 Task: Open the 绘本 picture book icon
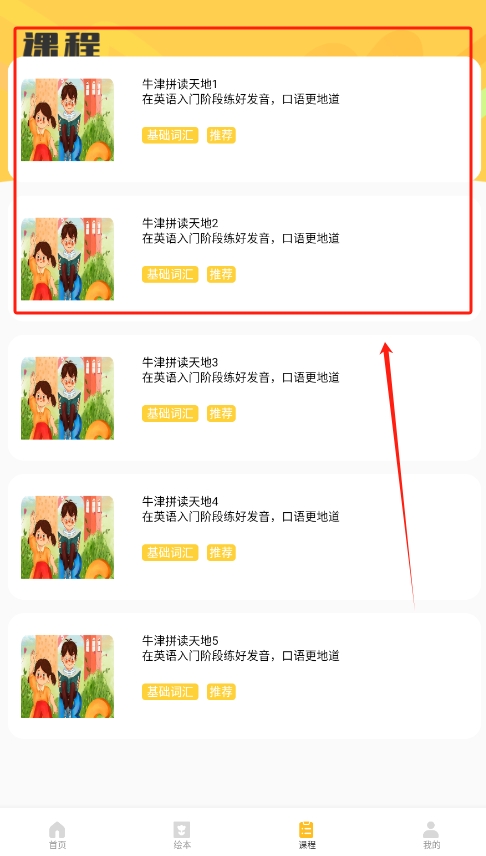point(182,830)
